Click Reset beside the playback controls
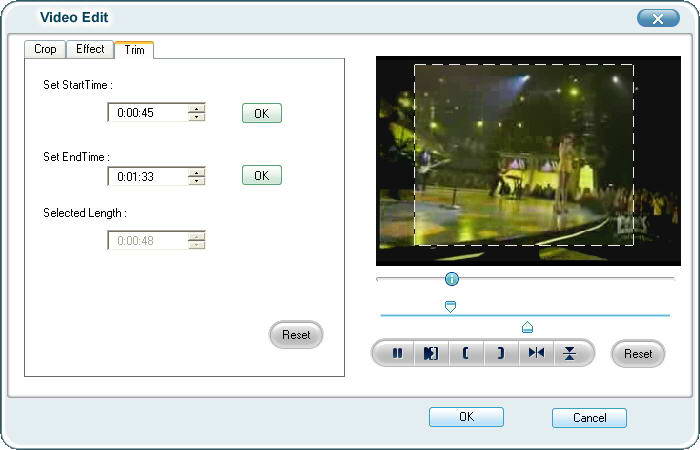This screenshot has height=450, width=700. pyautogui.click(x=638, y=354)
